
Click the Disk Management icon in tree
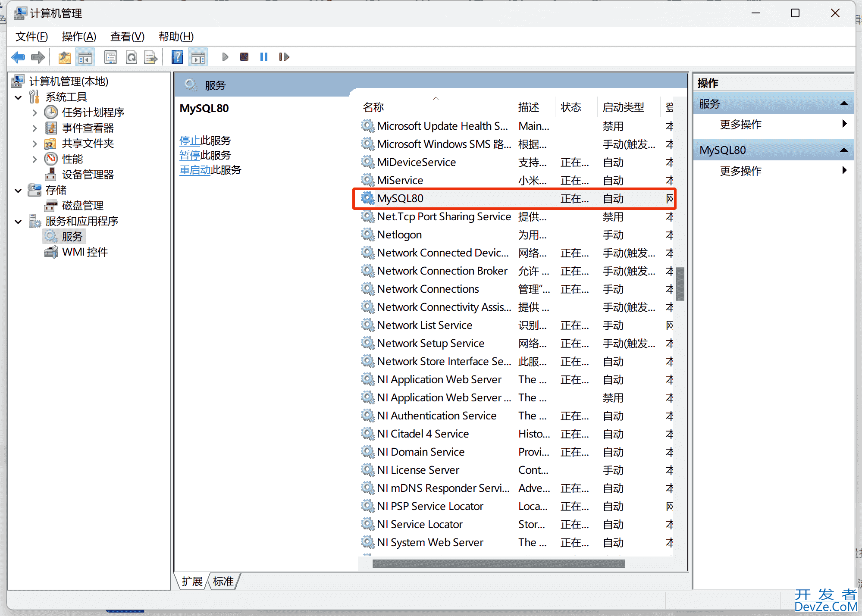(51, 206)
